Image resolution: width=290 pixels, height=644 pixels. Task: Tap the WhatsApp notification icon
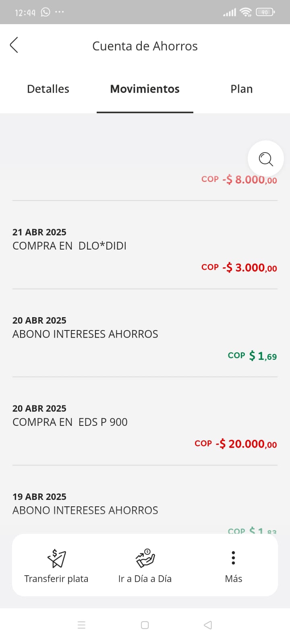46,12
